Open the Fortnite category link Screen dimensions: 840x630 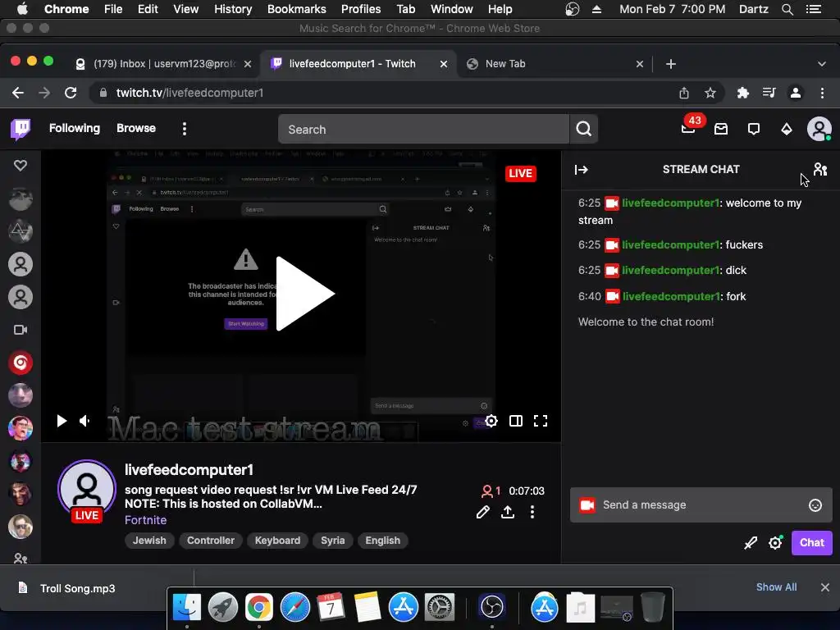pos(146,520)
